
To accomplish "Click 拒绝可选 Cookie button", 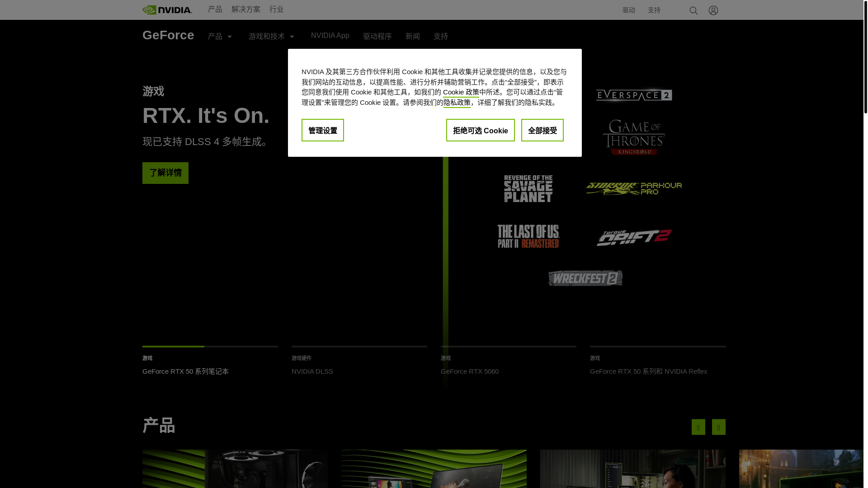I will click(x=481, y=130).
